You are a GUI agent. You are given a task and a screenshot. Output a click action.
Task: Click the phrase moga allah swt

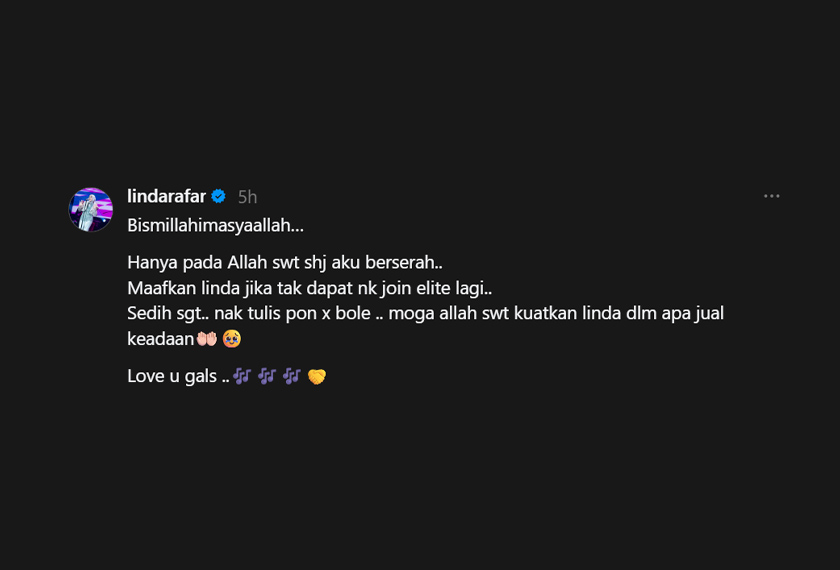point(448,314)
